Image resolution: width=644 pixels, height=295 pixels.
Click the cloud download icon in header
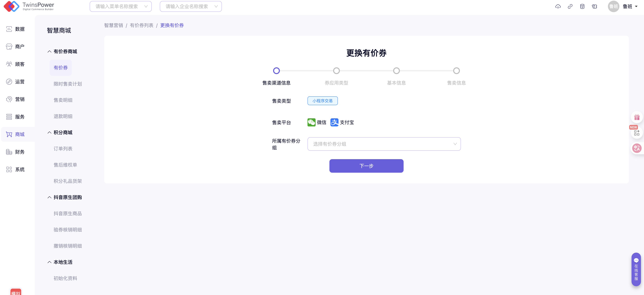tap(558, 7)
